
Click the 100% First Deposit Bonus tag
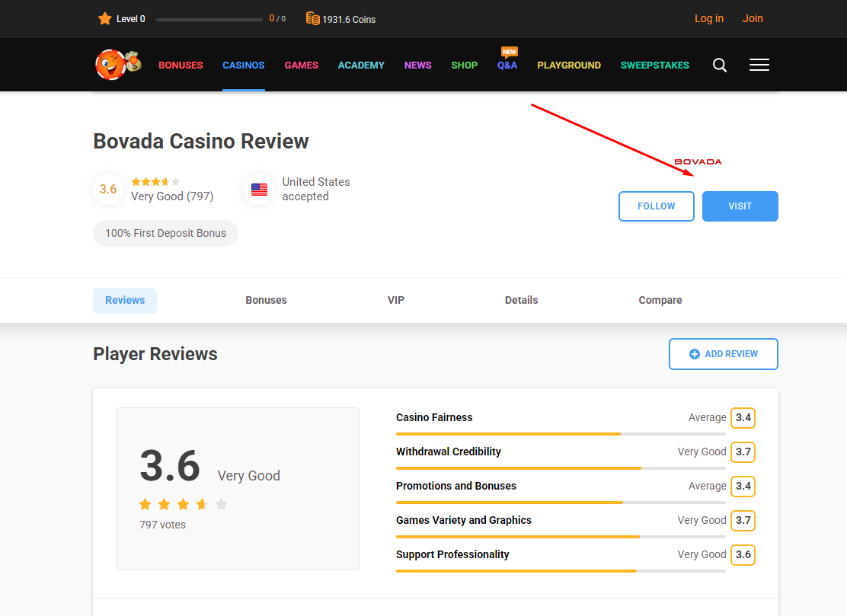coord(165,234)
